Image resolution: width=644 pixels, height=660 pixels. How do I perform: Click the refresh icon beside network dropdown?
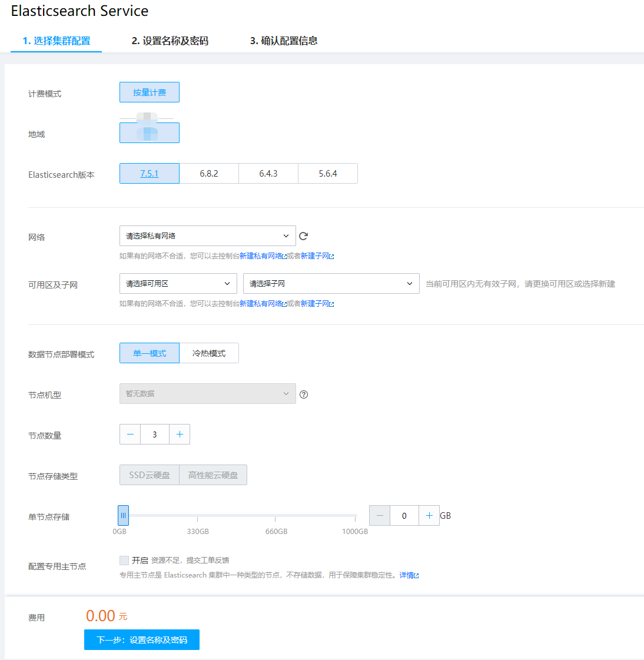(304, 236)
